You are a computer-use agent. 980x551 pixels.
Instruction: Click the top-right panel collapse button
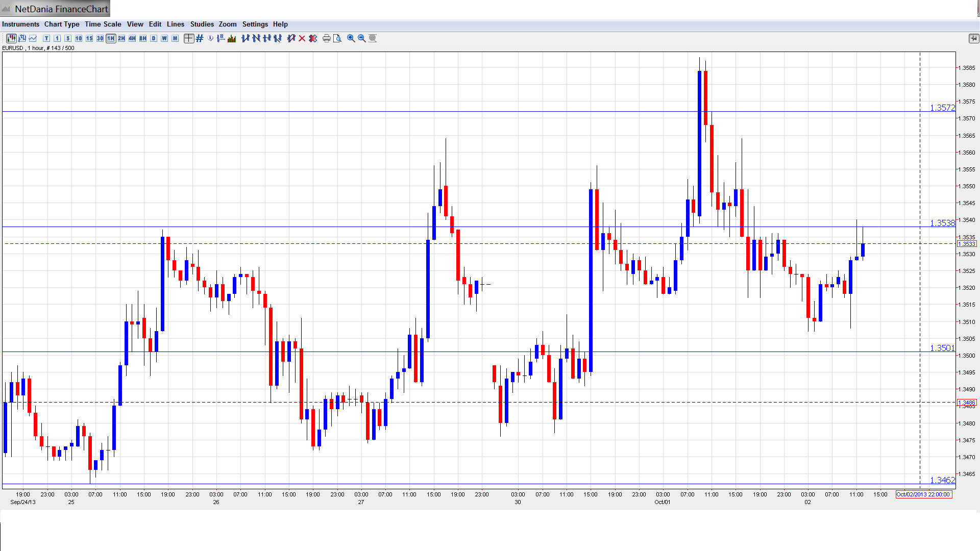(x=973, y=38)
